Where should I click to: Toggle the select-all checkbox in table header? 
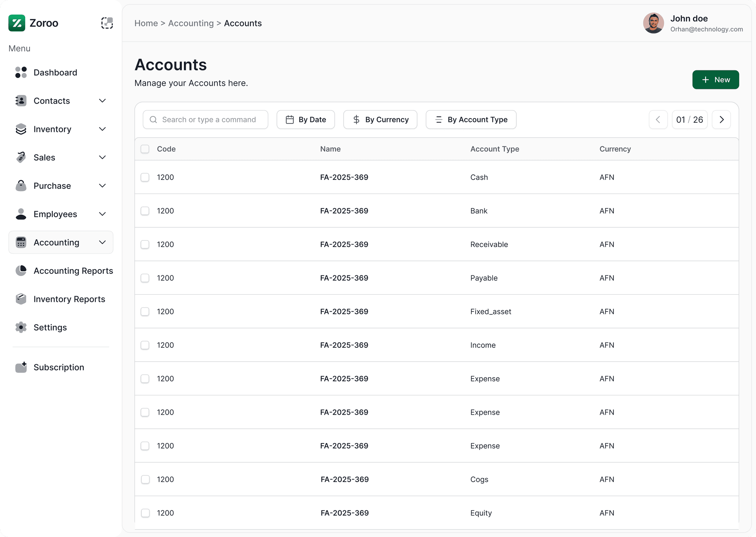(145, 149)
